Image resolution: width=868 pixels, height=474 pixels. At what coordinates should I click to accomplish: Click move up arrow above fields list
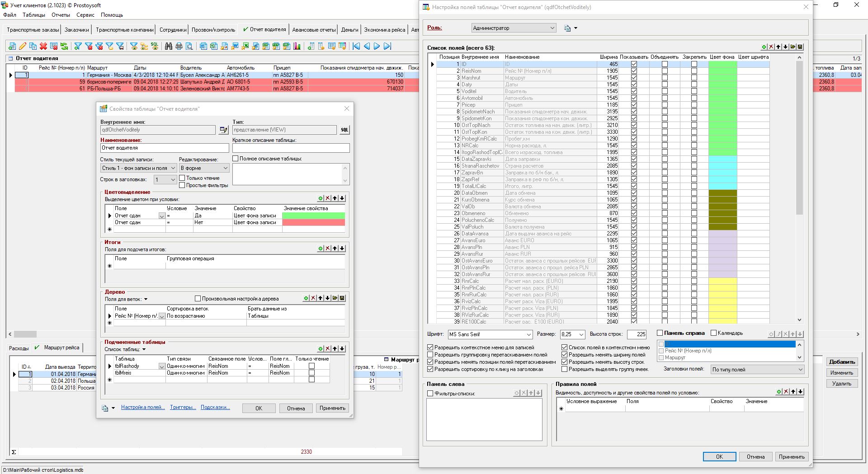(778, 47)
